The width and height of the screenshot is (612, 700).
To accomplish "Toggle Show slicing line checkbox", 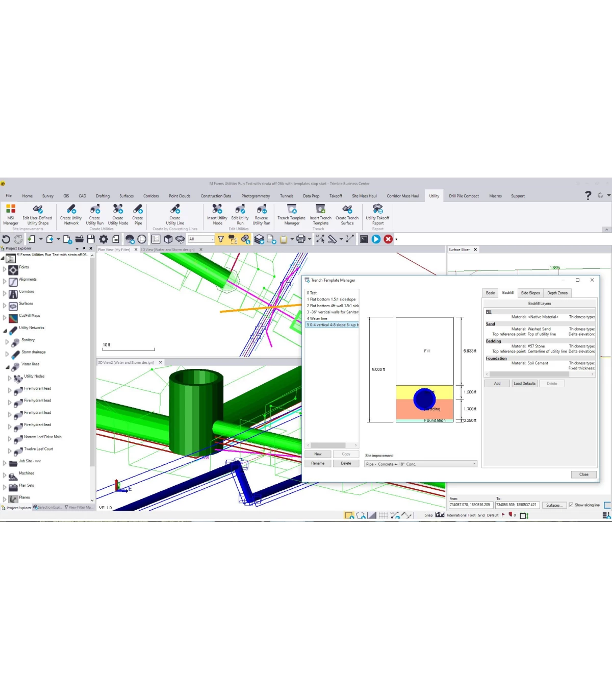I will (x=571, y=505).
